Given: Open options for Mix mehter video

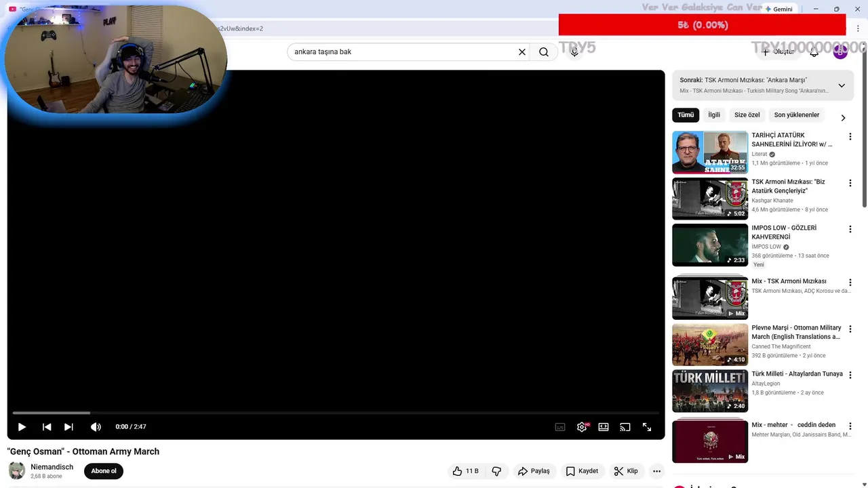Looking at the screenshot, I should tap(850, 426).
